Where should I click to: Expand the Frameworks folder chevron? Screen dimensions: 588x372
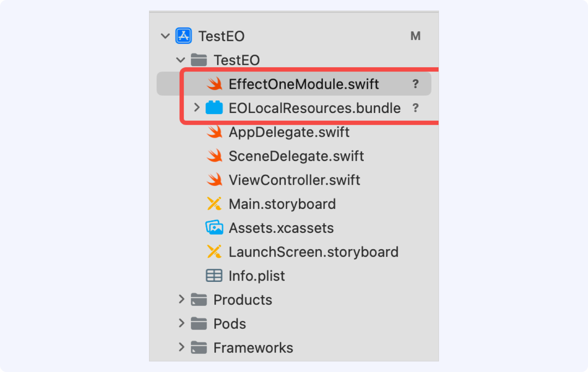tap(182, 348)
